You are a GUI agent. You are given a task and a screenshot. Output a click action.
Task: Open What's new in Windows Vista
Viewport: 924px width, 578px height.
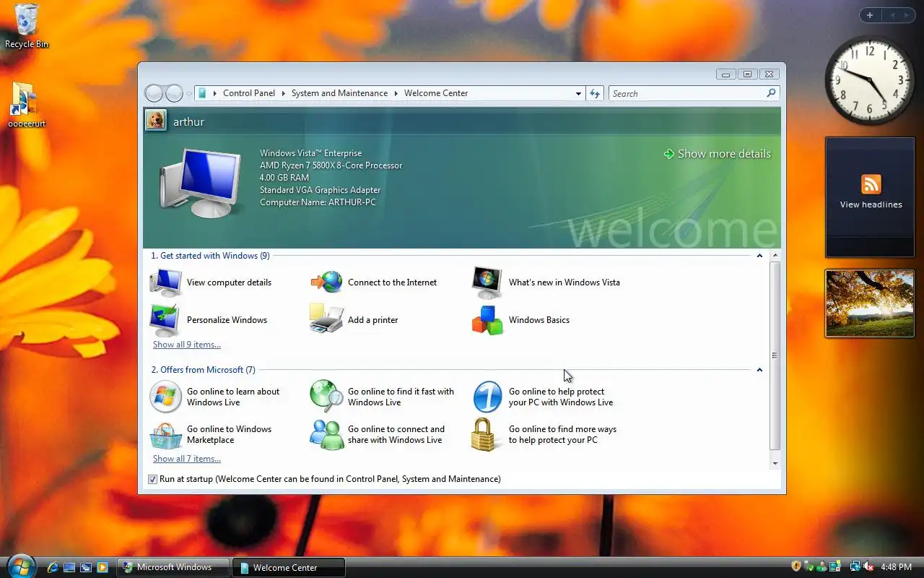point(546,282)
